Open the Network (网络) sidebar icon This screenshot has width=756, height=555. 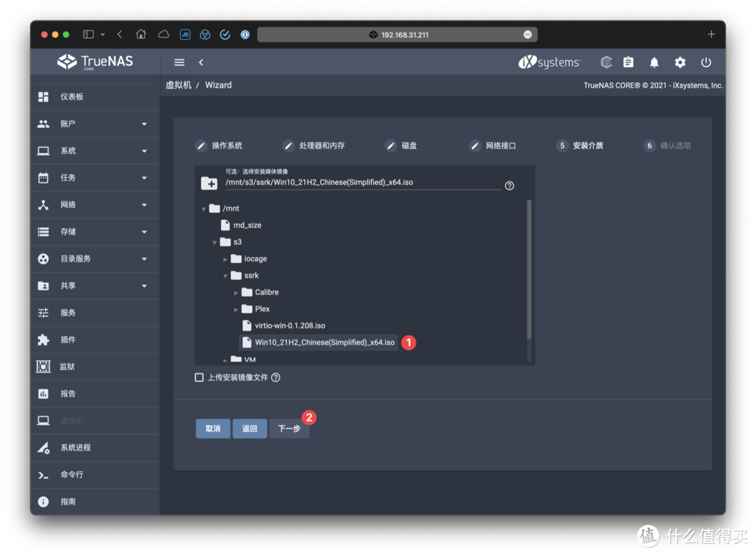(x=43, y=205)
